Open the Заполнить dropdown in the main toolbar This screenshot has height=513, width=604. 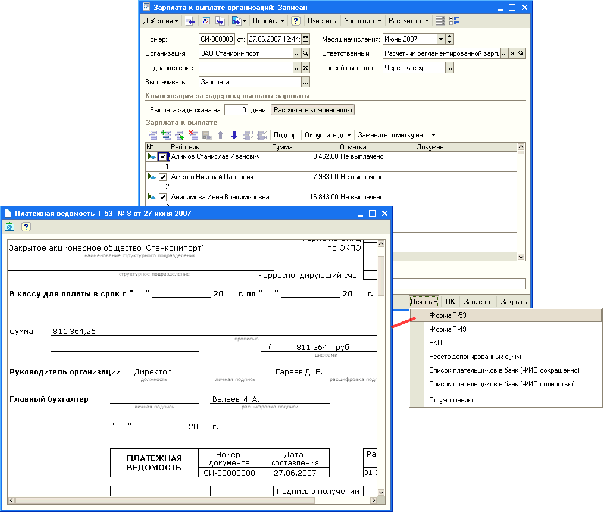362,21
